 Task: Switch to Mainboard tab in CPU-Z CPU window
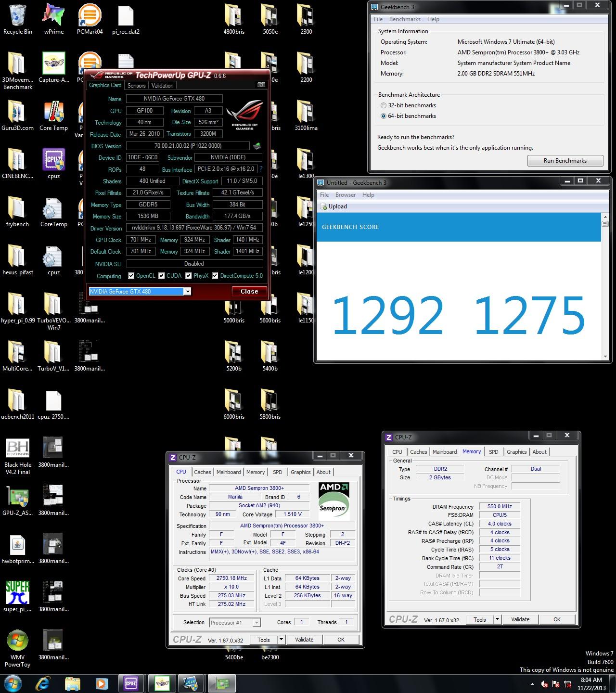coord(229,472)
